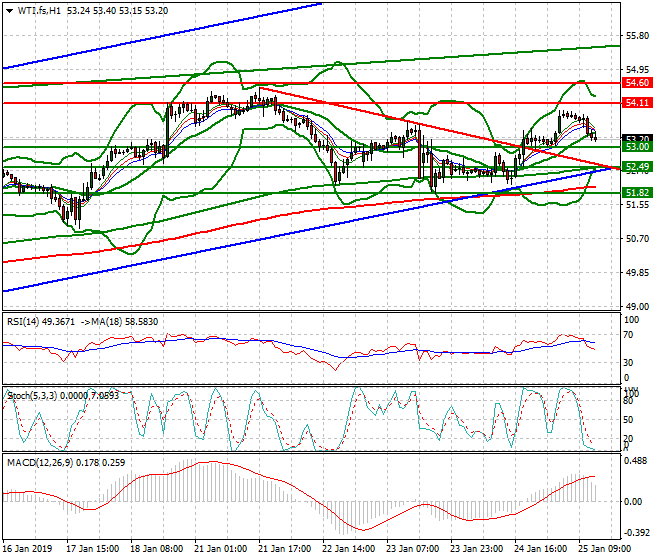The height and width of the screenshot is (560, 660).
Task: Click the 23 Jan 23:00 time axis label
Action: [x=476, y=549]
